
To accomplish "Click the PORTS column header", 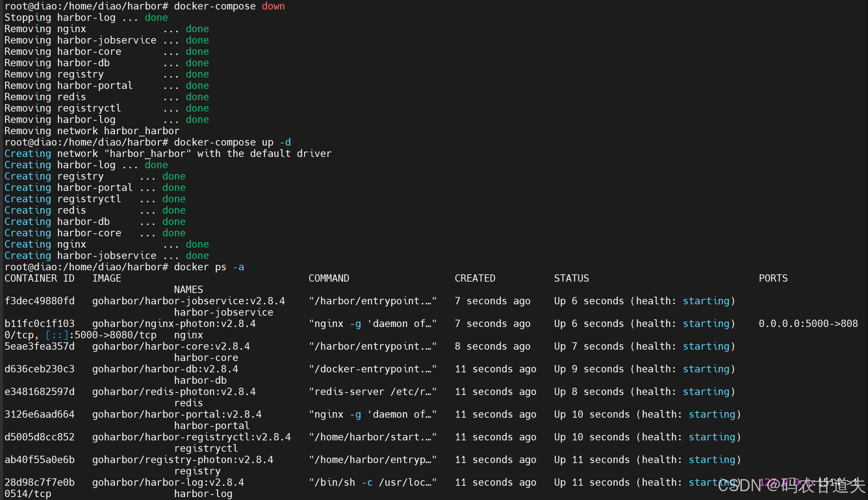I will coord(773,278).
